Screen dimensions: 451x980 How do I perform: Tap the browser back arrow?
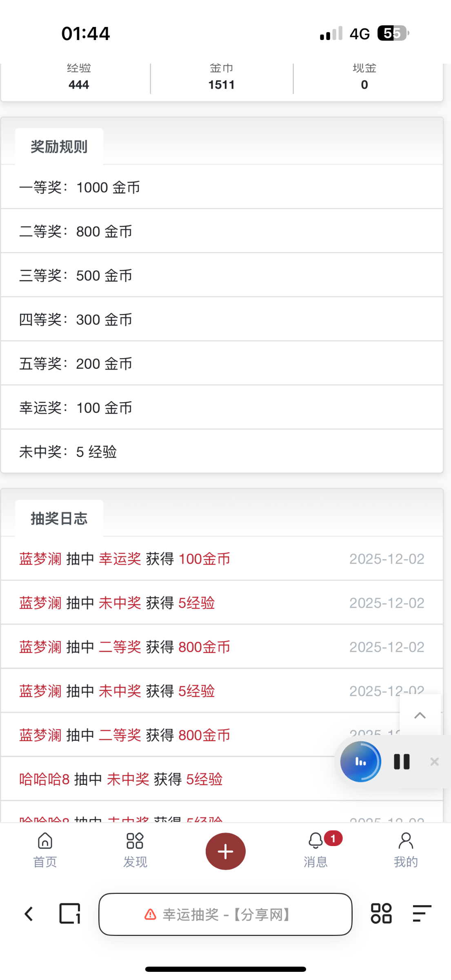coord(29,914)
